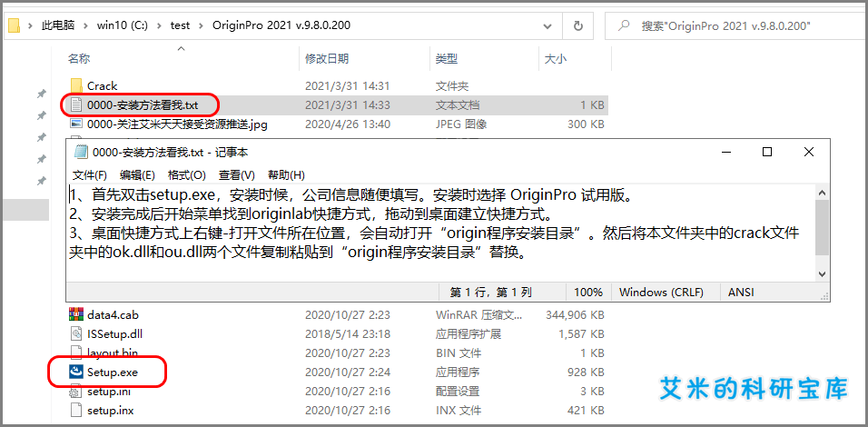Select the Crack folder name
Viewport: 868px width, 427px height.
click(103, 85)
